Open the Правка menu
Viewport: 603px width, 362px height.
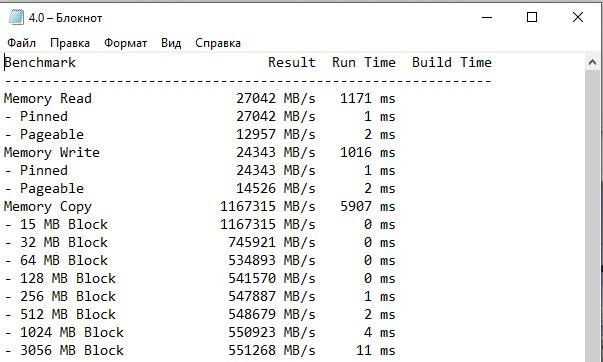point(70,43)
